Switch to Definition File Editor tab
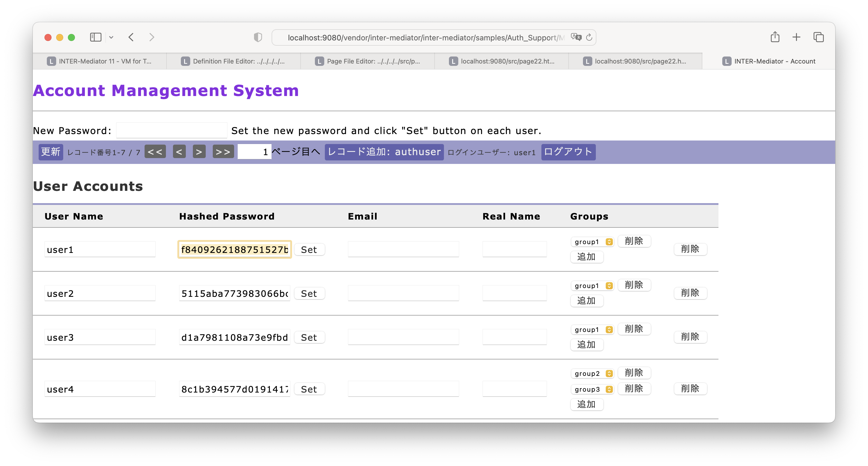Screen dimensions: 868x466 pos(233,61)
